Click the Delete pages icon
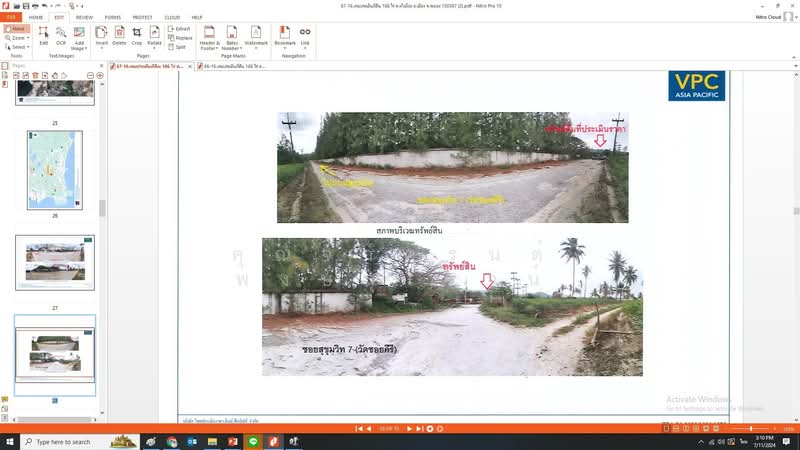Screen dimensions: 800x450 coord(119,36)
